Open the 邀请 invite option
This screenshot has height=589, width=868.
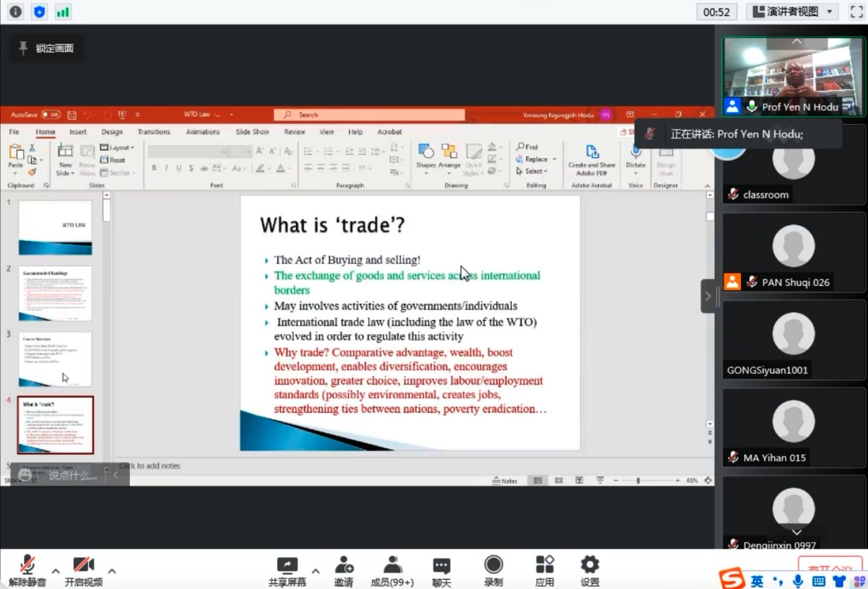344,570
